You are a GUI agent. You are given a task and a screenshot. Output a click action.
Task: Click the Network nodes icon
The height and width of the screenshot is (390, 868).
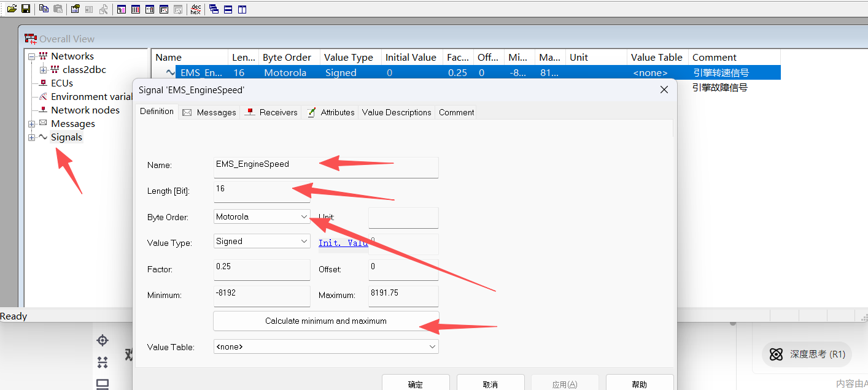[43, 110]
